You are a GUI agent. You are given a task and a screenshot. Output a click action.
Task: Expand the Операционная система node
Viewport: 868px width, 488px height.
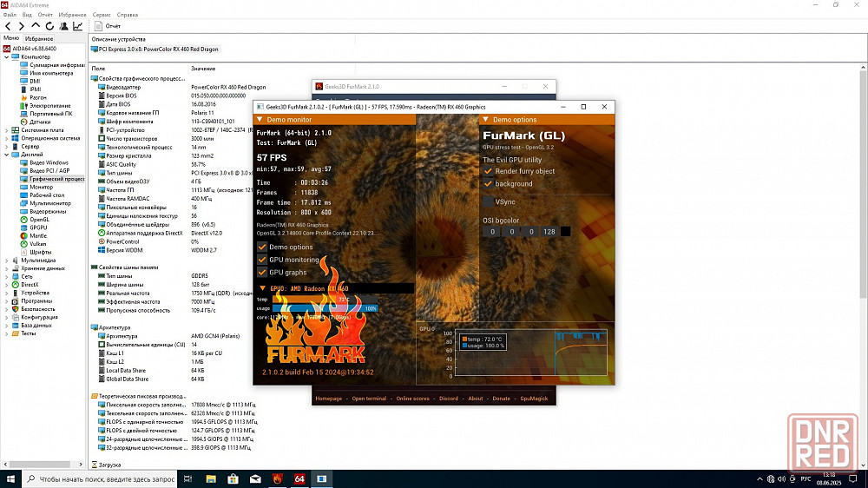[x=7, y=138]
